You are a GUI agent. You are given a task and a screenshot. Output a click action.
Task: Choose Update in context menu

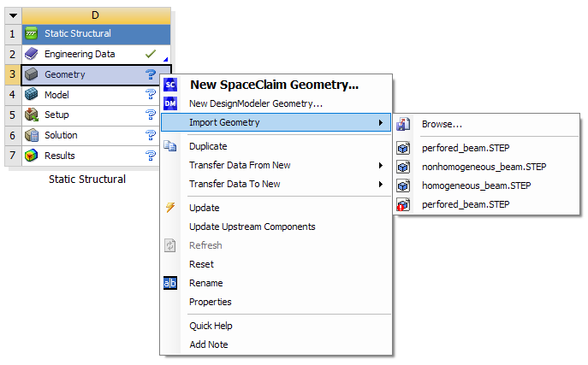(276, 208)
